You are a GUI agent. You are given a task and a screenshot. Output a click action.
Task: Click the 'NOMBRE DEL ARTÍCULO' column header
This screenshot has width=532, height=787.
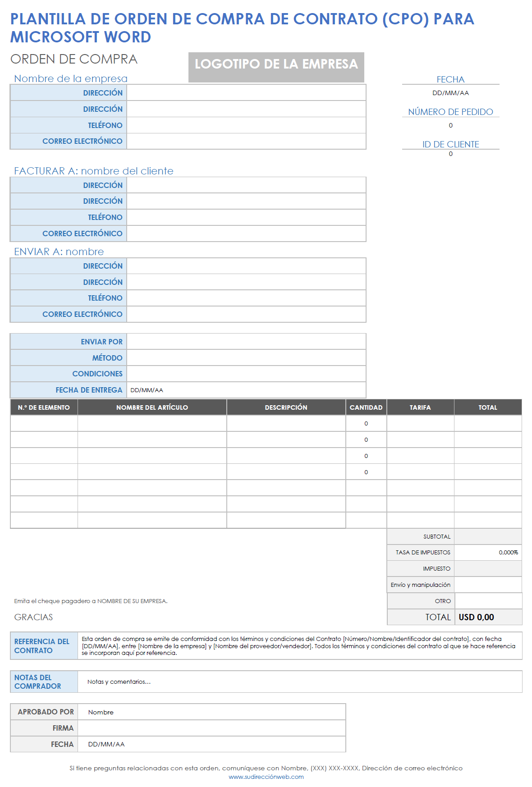152,407
